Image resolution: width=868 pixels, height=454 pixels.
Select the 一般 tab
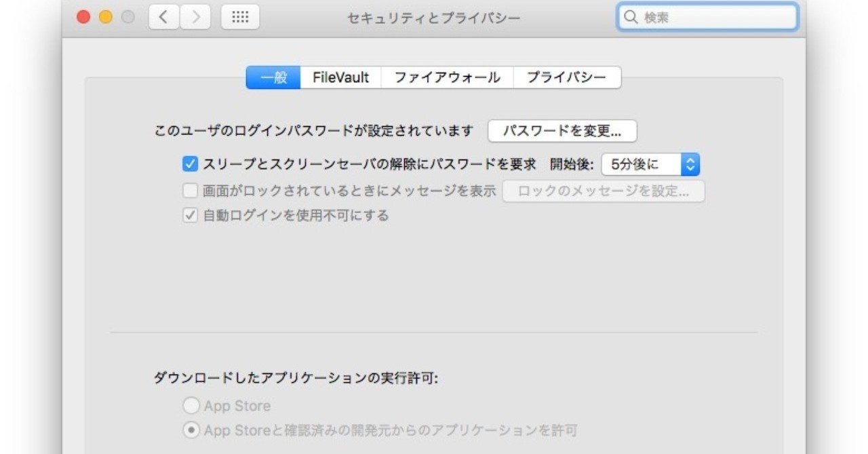274,77
